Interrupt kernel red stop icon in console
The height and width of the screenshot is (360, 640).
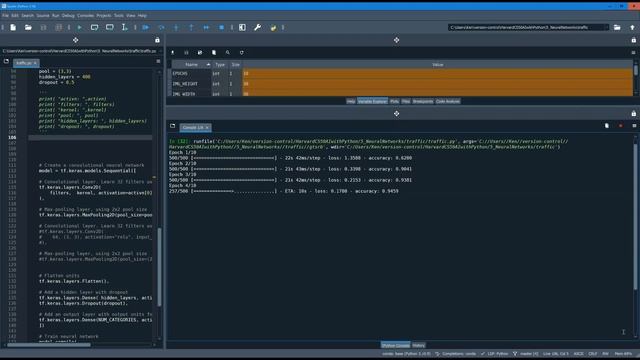tap(620, 126)
